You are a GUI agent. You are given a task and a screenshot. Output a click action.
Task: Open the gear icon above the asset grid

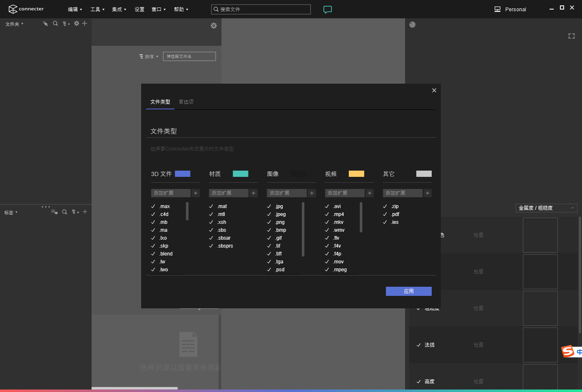(x=214, y=25)
